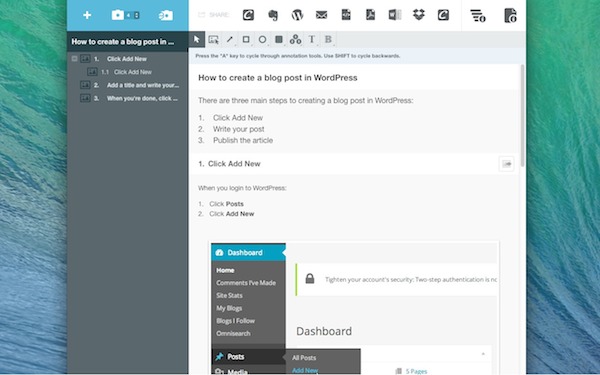This screenshot has width=600, height=375.
Task: Select the T text annotation tool
Action: [x=312, y=39]
